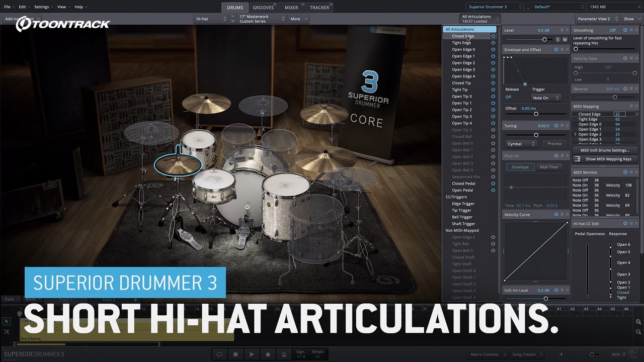
Task: Open the Edit menu
Action: click(x=24, y=7)
